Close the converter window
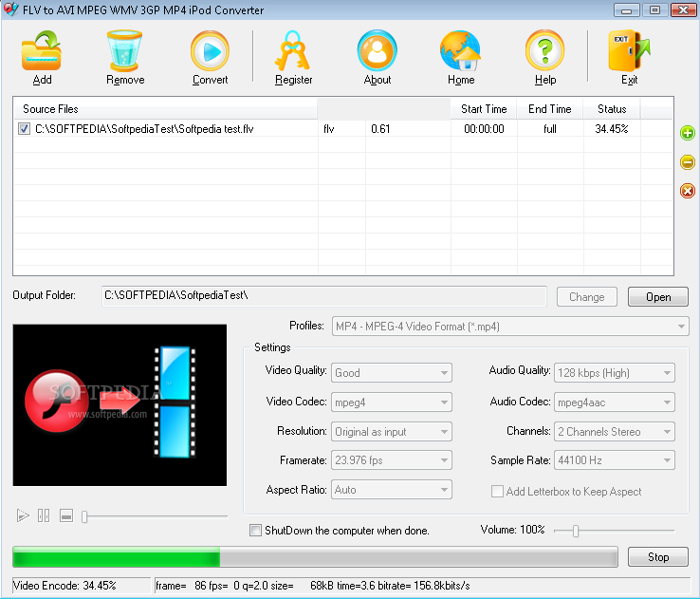700x599 pixels. (x=684, y=9)
